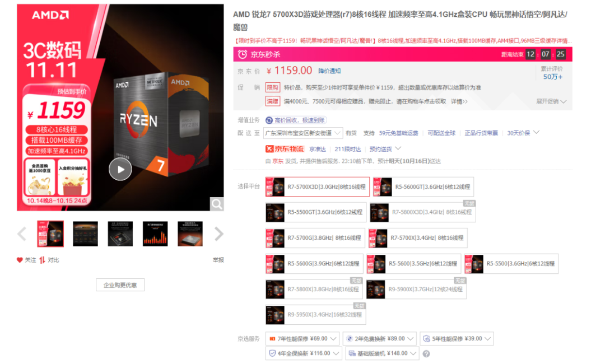
Task: Select platform R7-5700X3D 3.0GHz 8核16线程
Action: 318,186
